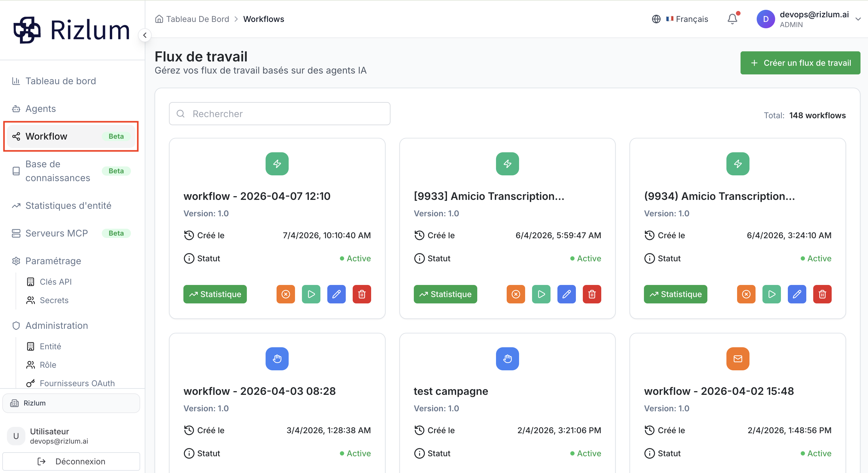This screenshot has width=868, height=473.
Task: Select the Workflow sidebar item
Action: (x=71, y=136)
